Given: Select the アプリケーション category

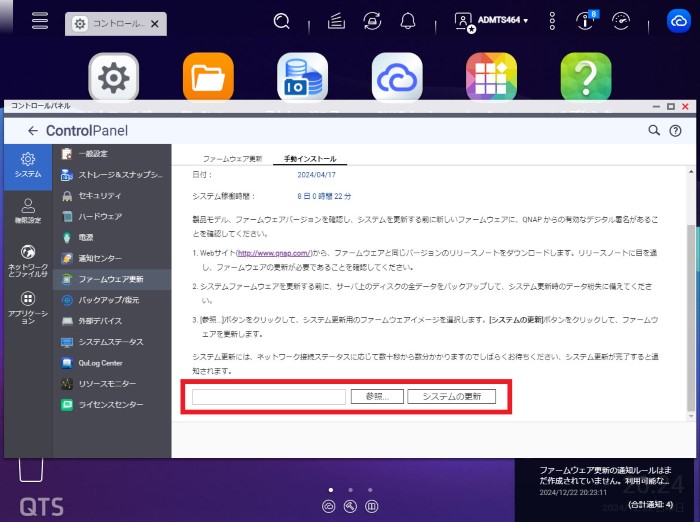Looking at the screenshot, I should [28, 307].
